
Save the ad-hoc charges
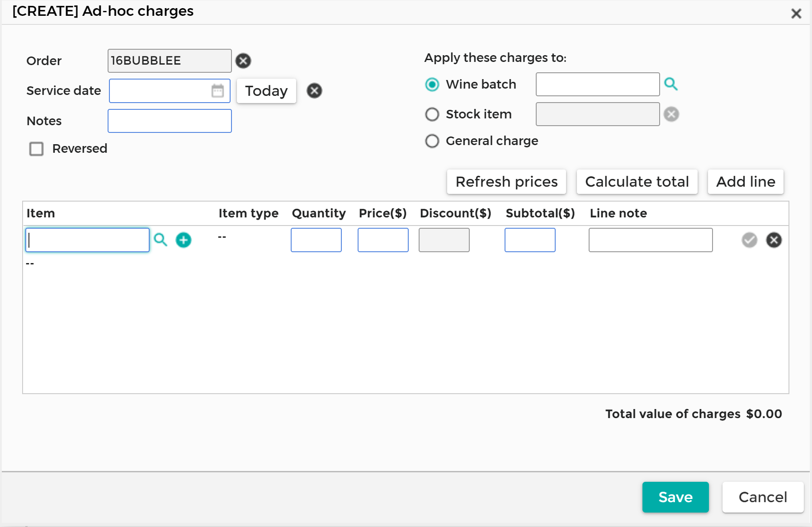click(675, 497)
